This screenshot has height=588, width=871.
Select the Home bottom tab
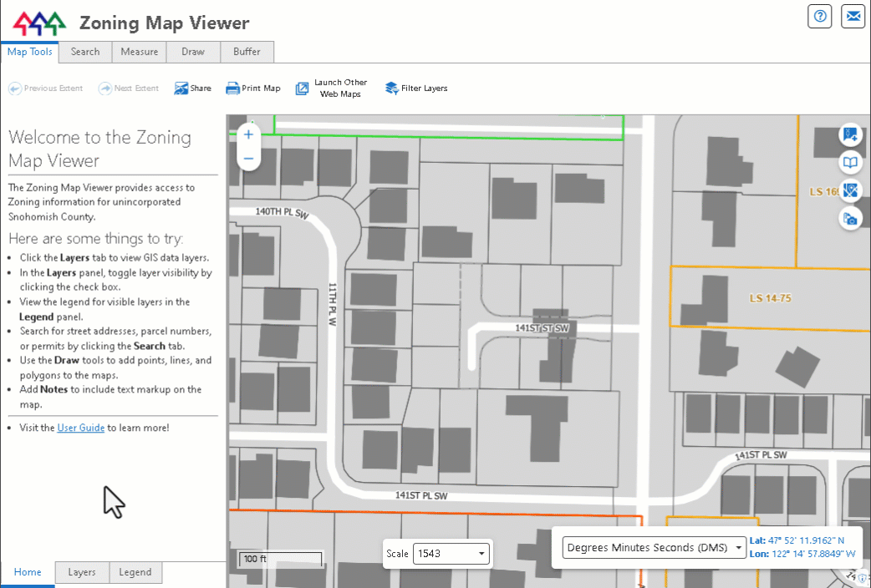point(28,572)
